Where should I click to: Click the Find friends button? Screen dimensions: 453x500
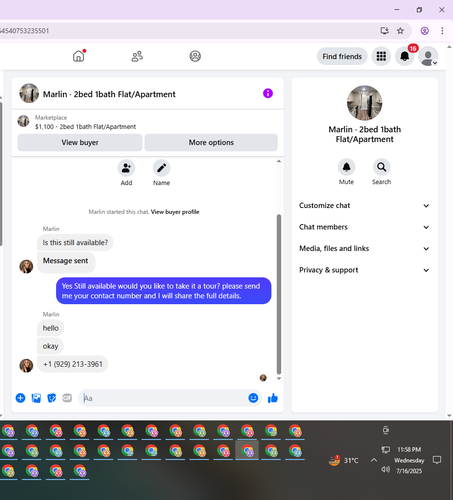(x=342, y=56)
